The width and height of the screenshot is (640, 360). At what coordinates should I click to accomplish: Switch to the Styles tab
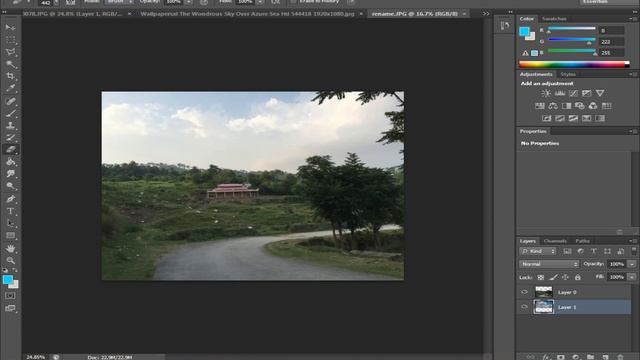(568, 74)
